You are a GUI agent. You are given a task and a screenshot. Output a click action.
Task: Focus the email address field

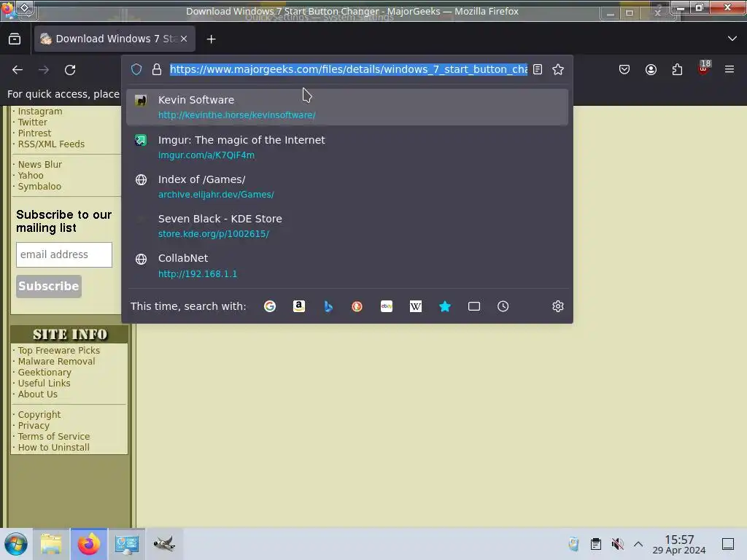64,254
